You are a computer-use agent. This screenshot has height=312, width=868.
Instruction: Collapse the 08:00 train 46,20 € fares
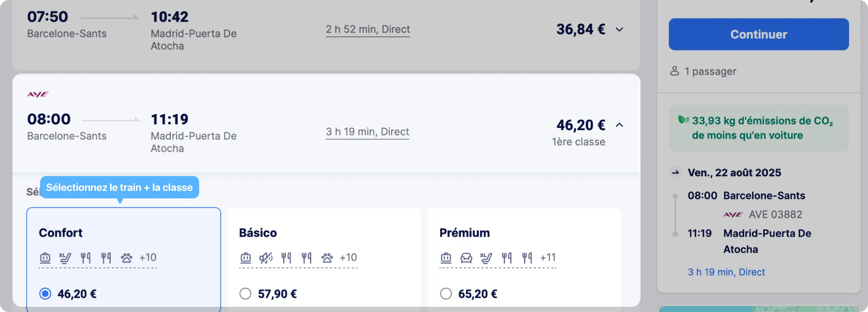coord(619,125)
